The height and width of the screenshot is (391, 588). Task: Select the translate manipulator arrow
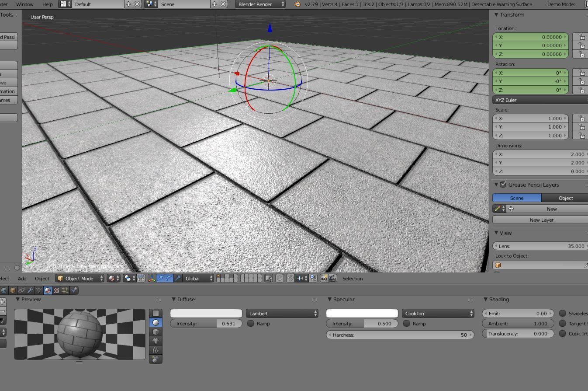pyautogui.click(x=160, y=278)
